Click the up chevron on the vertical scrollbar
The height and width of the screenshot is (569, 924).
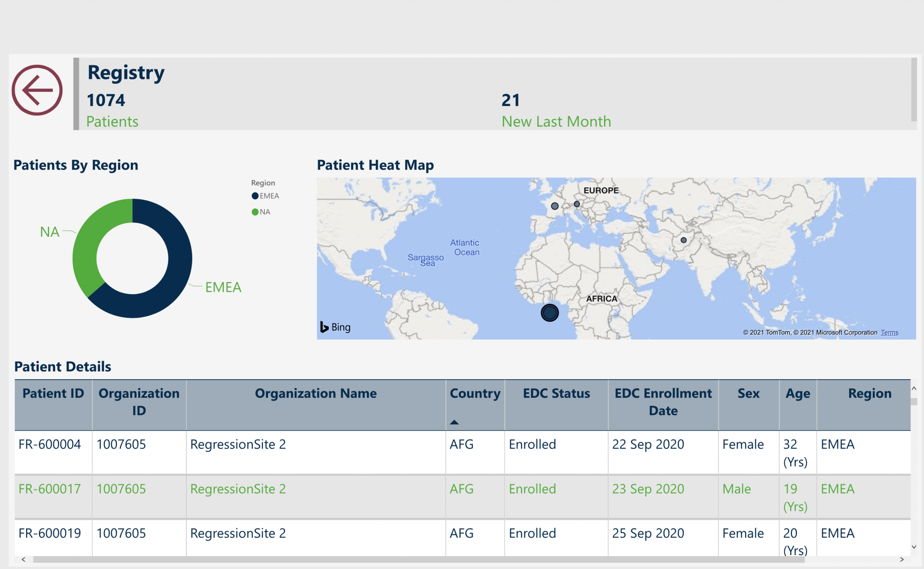[x=913, y=388]
